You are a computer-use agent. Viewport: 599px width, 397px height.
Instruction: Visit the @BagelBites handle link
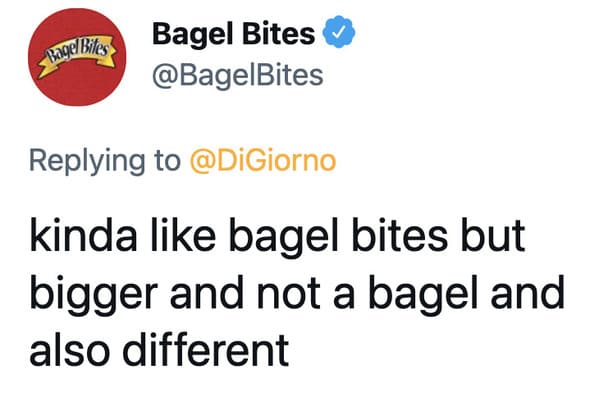(238, 75)
